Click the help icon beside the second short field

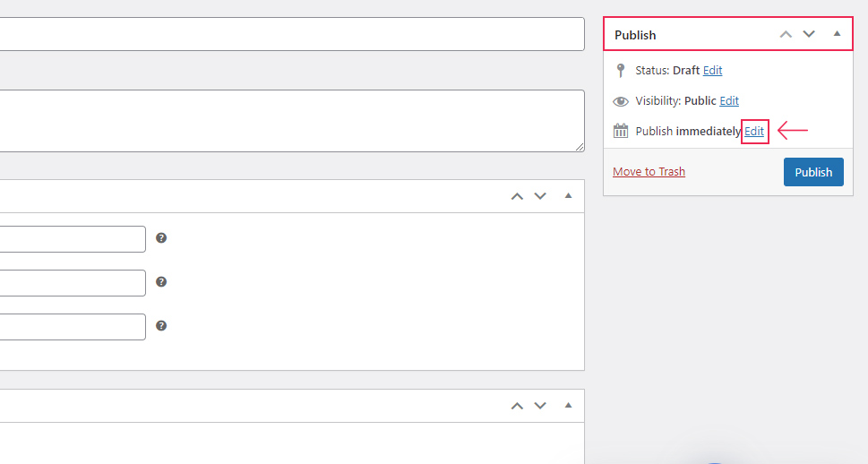click(161, 281)
